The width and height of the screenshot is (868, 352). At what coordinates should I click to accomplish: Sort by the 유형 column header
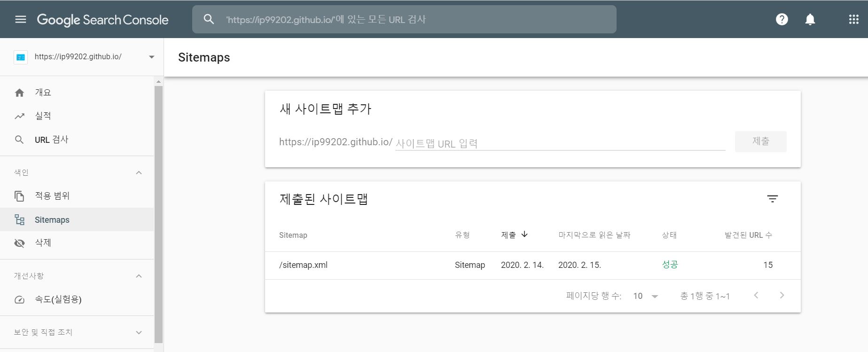[462, 235]
